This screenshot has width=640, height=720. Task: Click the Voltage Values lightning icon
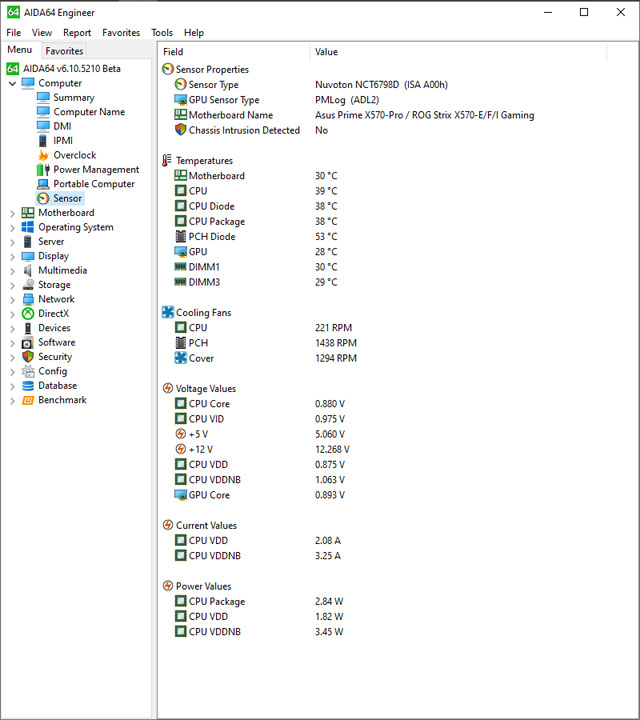point(168,388)
